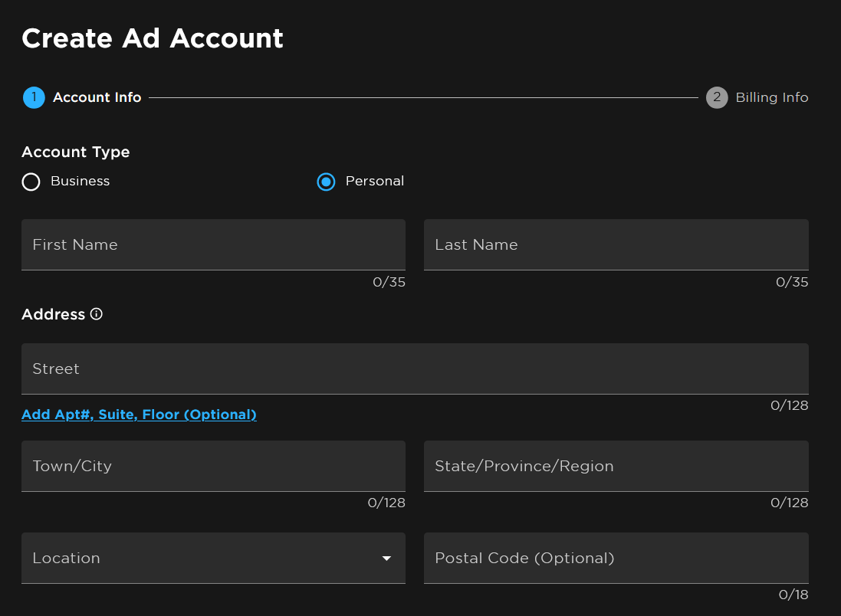Focus the Street address field
The width and height of the screenshot is (841, 616).
(416, 369)
